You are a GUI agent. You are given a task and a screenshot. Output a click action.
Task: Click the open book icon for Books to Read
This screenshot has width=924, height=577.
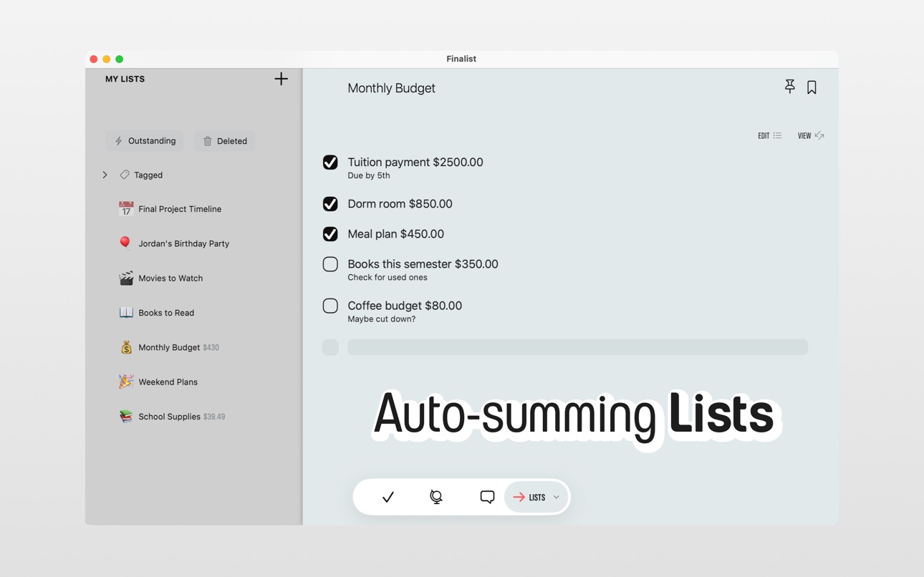point(126,313)
